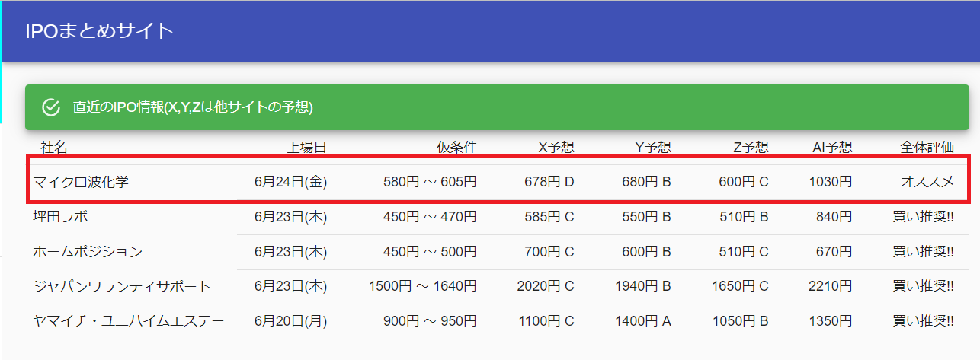Click AI forecast 840円
980x360 pixels.
point(834,217)
